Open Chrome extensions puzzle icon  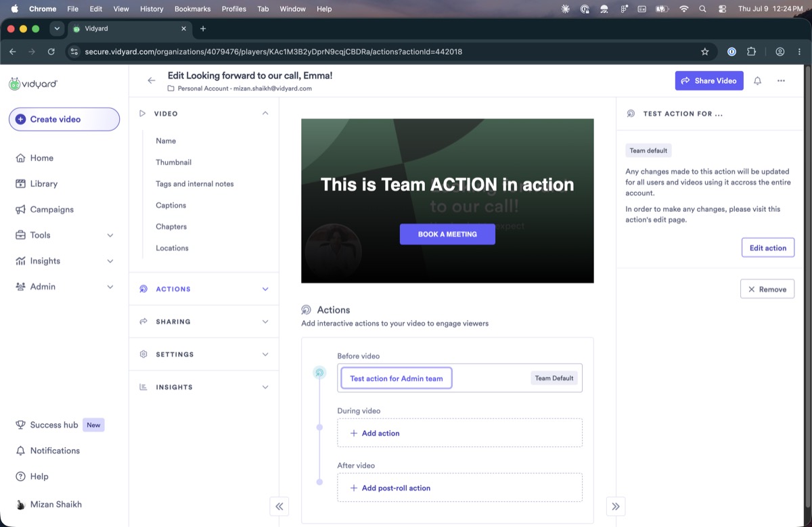tap(751, 51)
